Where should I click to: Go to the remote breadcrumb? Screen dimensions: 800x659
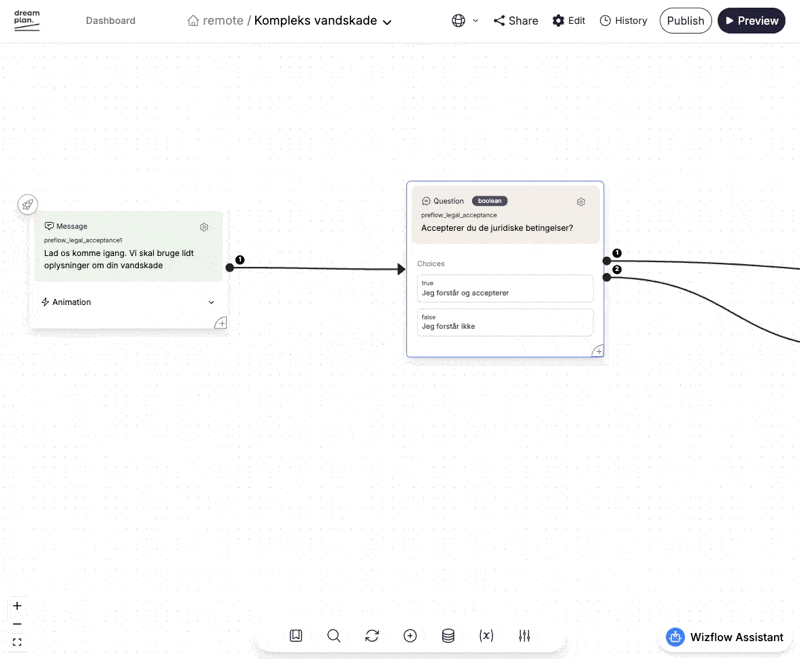pos(223,20)
